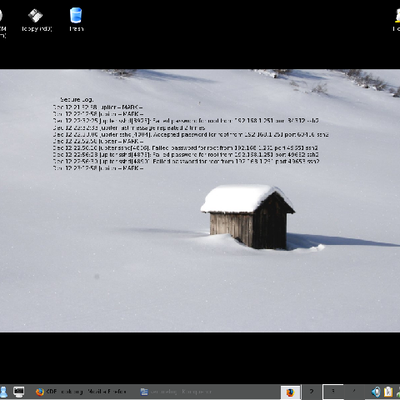Click the "Secure Log." heading text
The image size is (400, 400).
[x=77, y=100]
